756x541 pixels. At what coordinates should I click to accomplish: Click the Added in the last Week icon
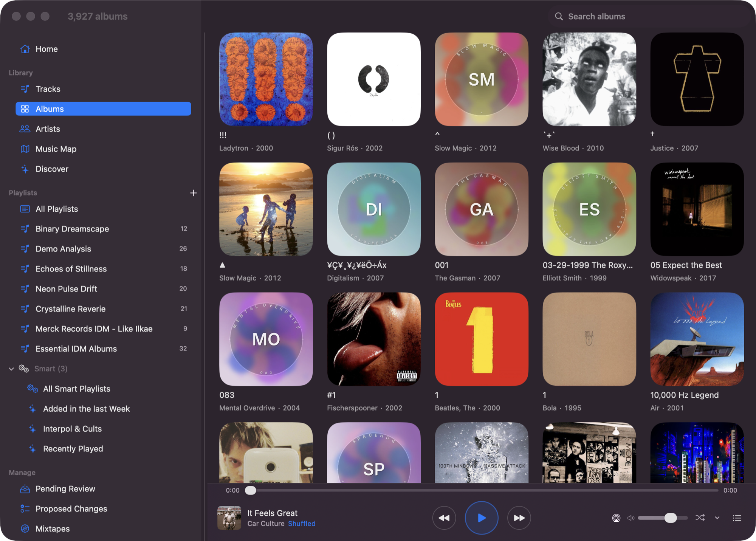[x=33, y=409]
